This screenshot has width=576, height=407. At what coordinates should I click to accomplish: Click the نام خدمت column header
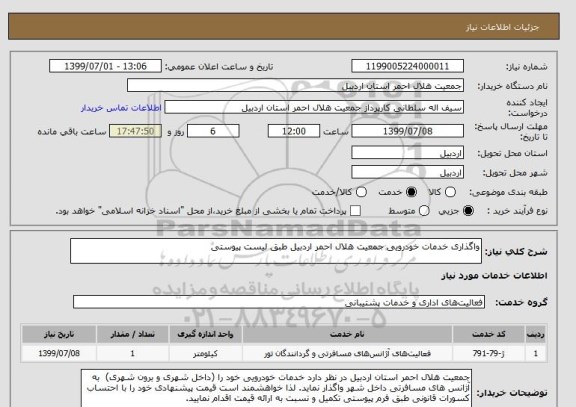pos(347,334)
